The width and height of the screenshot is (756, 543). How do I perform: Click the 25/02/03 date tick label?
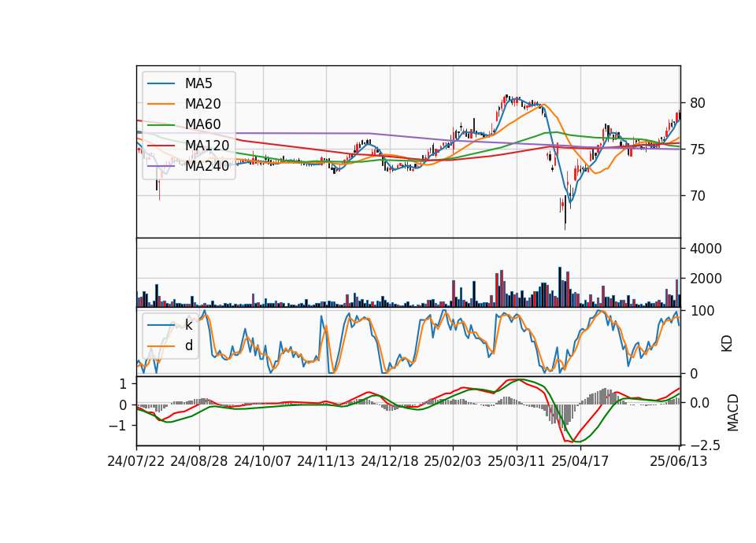pos(453,461)
